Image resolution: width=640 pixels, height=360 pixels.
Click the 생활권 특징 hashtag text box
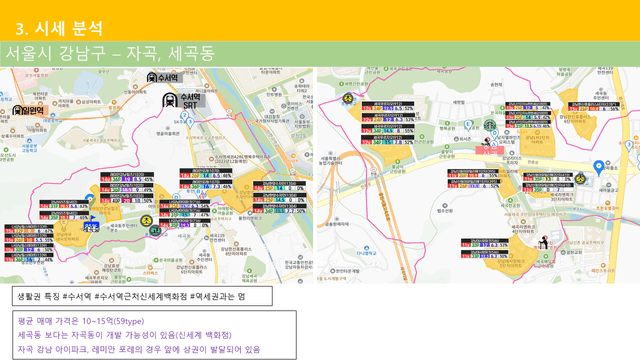tap(142, 296)
